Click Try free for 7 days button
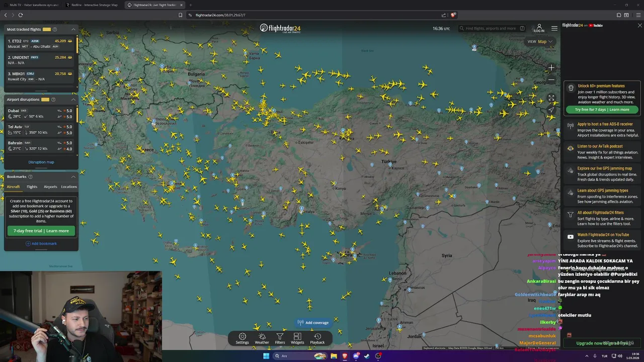 click(602, 109)
